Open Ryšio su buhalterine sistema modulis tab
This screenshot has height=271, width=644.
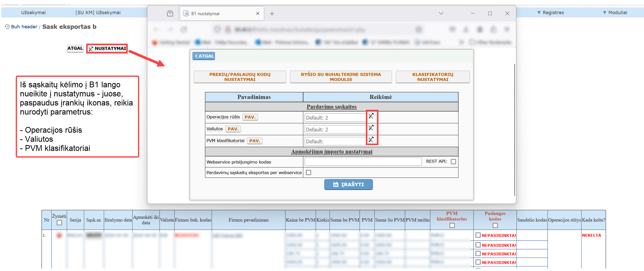(x=341, y=77)
